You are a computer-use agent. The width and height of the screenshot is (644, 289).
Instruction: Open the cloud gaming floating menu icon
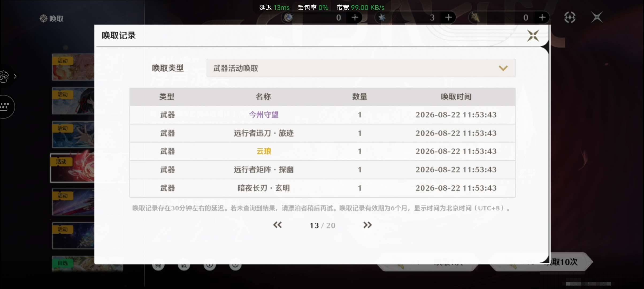pos(4,76)
